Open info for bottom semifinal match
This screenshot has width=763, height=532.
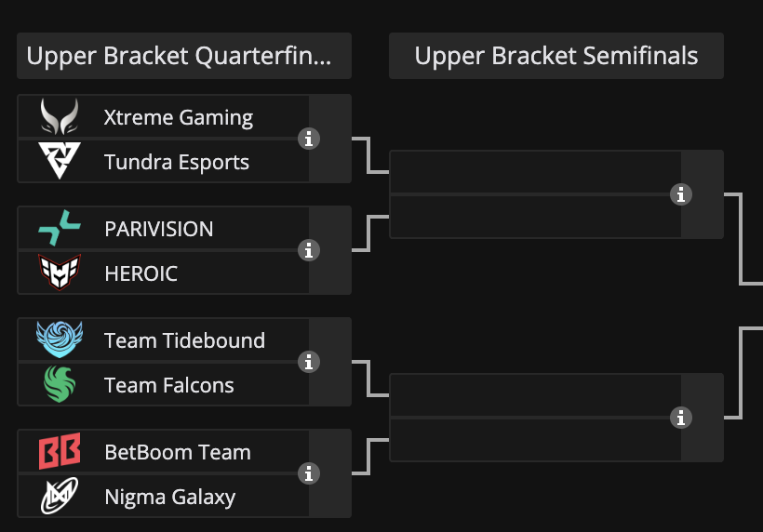[x=681, y=418]
